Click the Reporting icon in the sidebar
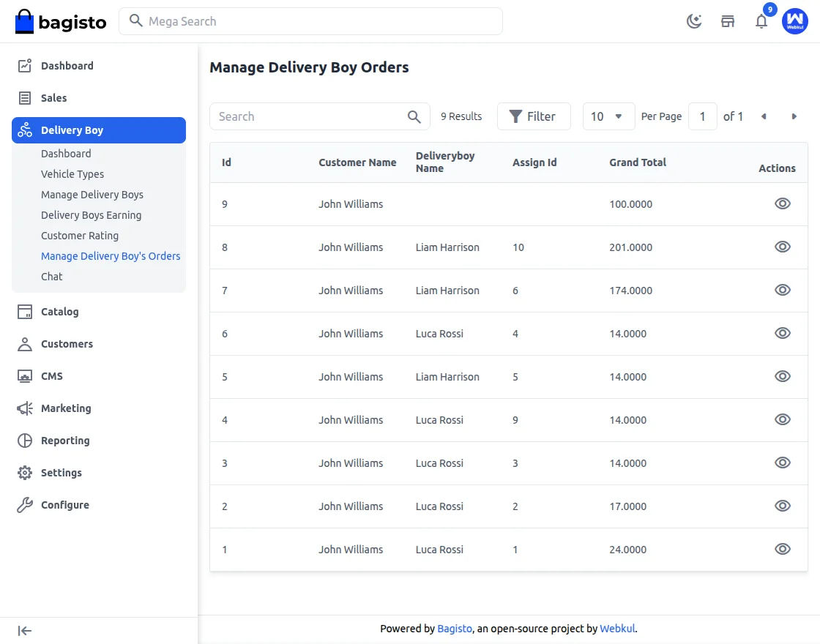 [x=24, y=441]
